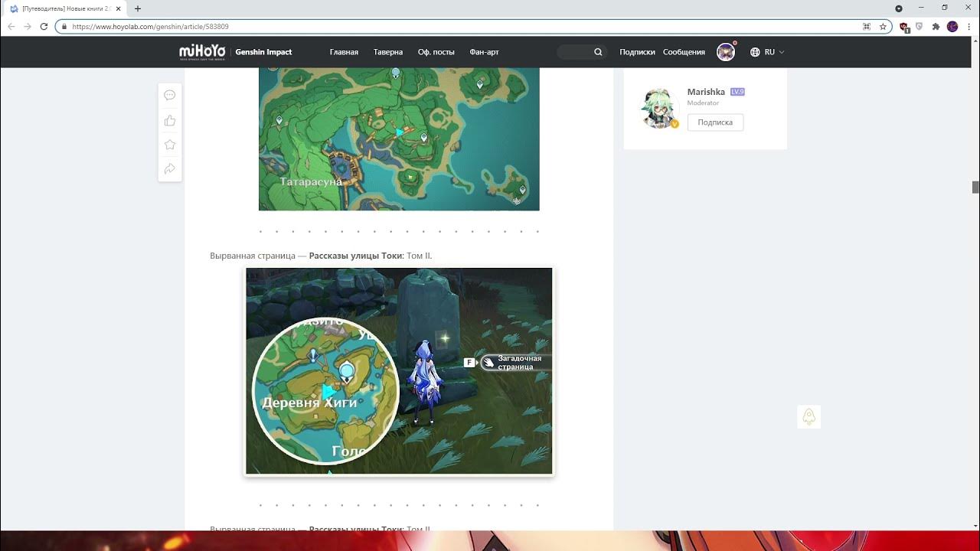Close the Путеводитель browser tab

coord(118,8)
